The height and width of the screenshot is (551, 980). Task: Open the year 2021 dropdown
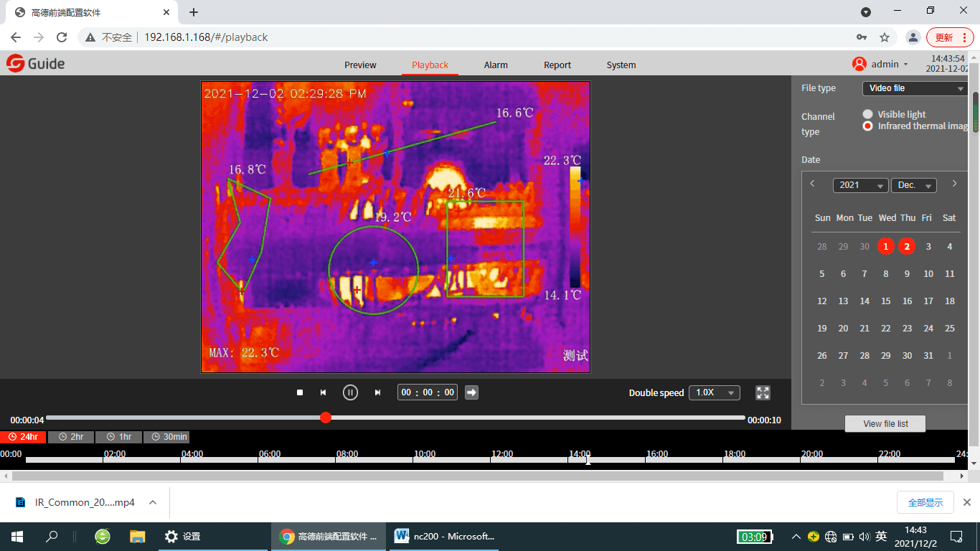coord(860,185)
